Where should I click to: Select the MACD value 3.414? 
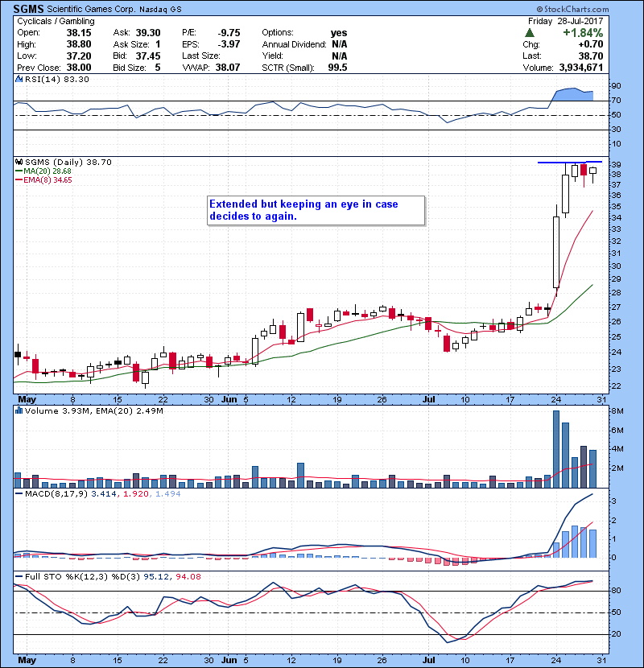click(104, 494)
